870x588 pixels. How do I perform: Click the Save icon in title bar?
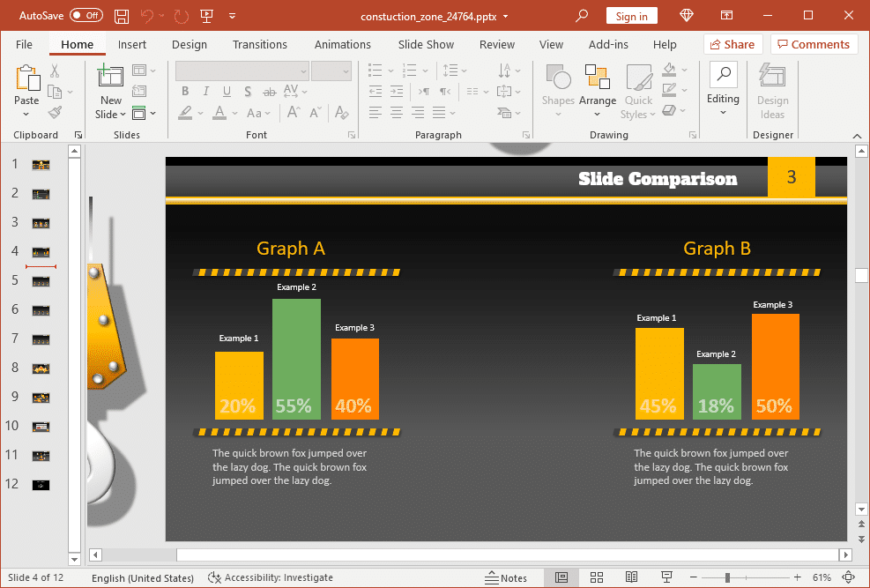pyautogui.click(x=122, y=16)
